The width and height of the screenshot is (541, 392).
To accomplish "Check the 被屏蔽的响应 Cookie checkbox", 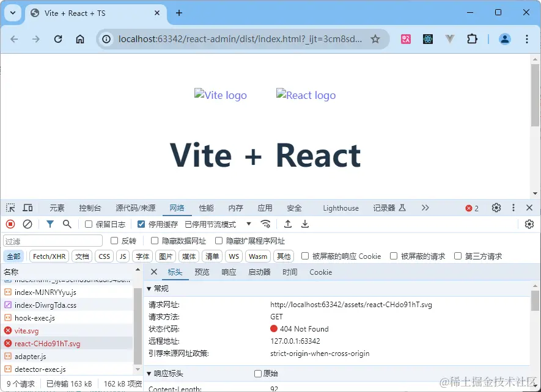I will pos(304,256).
